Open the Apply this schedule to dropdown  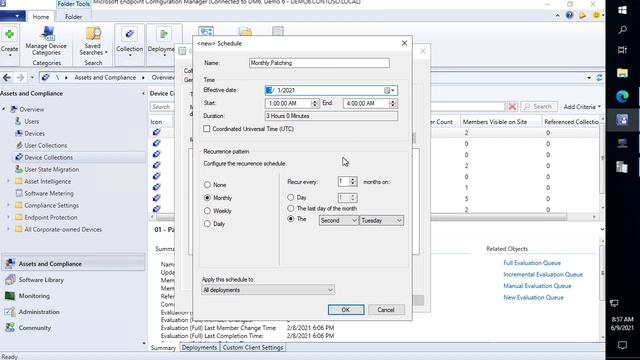tap(268, 290)
